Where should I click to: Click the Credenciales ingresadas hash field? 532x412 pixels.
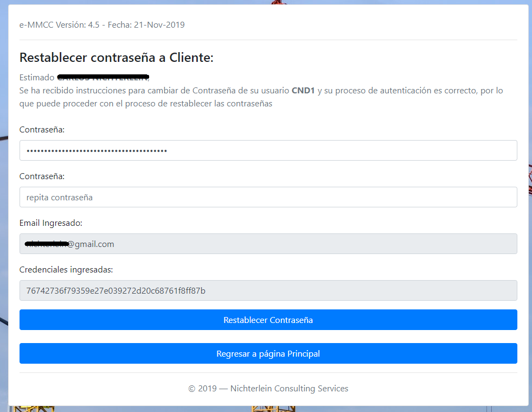(x=268, y=290)
